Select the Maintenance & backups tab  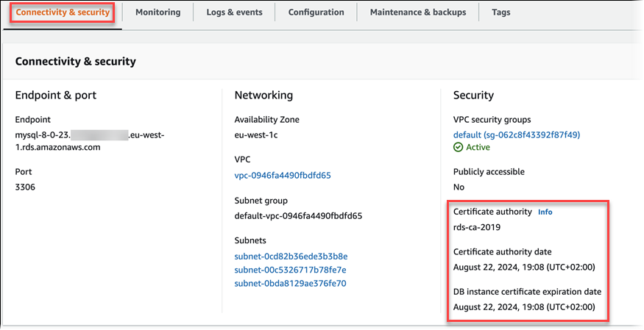pyautogui.click(x=417, y=12)
